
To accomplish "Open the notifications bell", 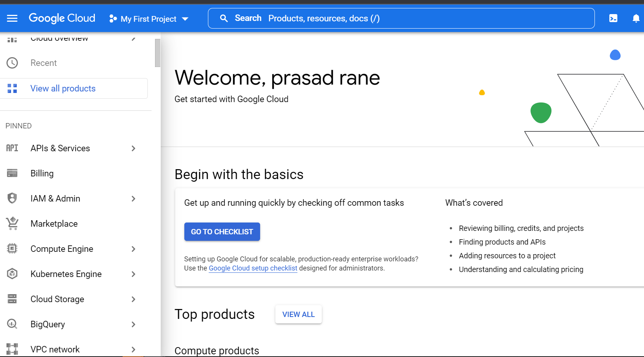I will tap(636, 18).
